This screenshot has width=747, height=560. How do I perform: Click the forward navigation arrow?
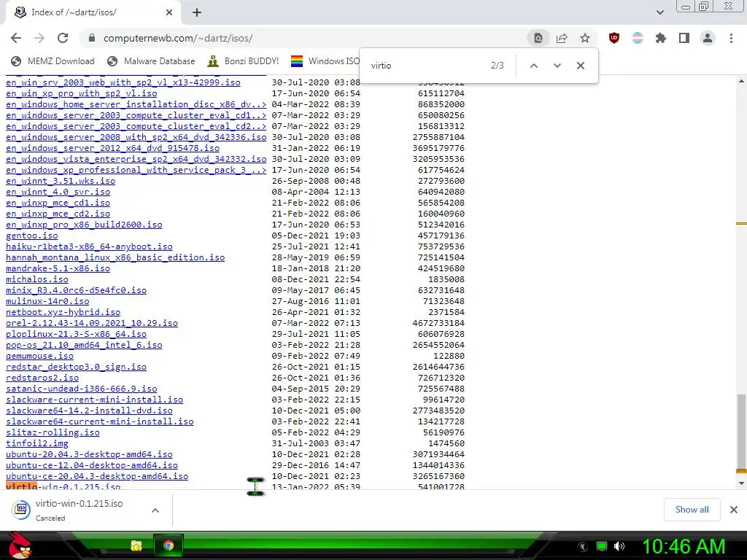[39, 38]
